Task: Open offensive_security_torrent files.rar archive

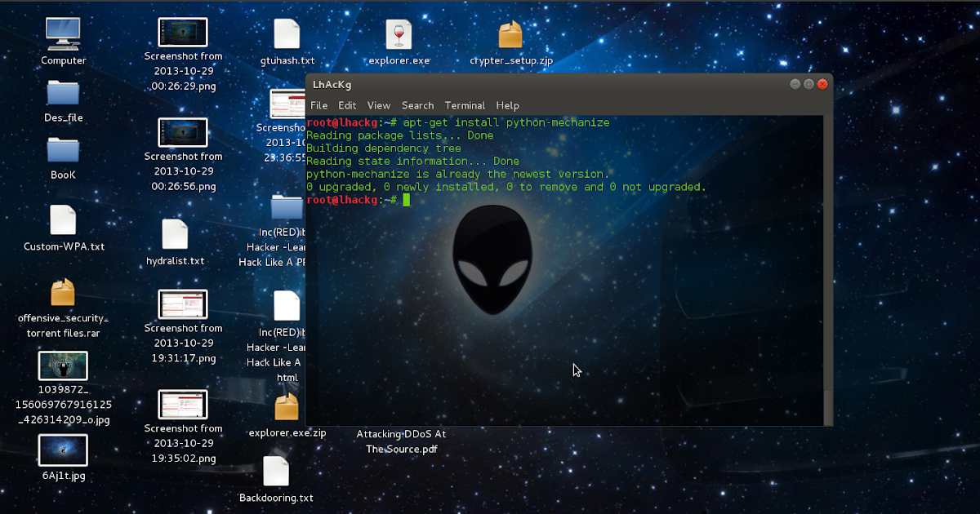Action: point(63,292)
